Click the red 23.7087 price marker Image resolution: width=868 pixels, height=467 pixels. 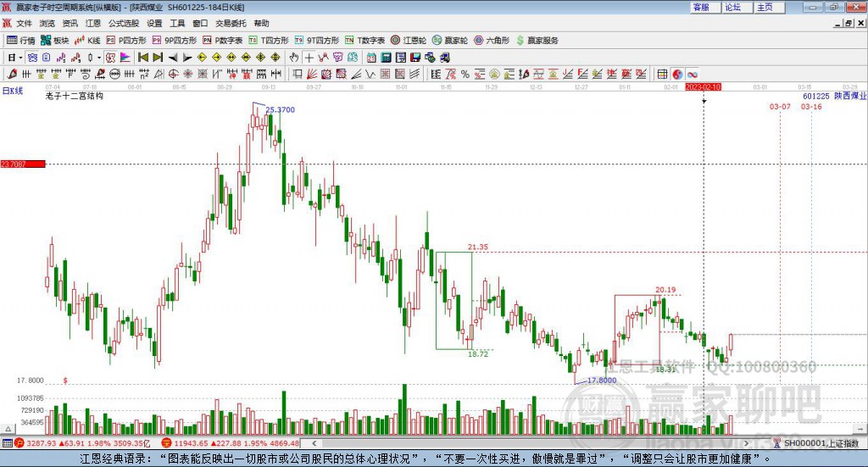point(23,164)
